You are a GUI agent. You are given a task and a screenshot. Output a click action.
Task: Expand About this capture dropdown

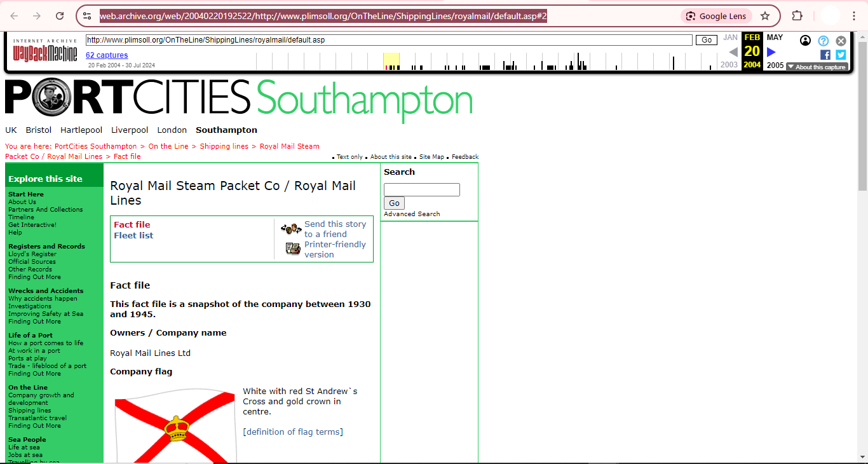tap(817, 67)
